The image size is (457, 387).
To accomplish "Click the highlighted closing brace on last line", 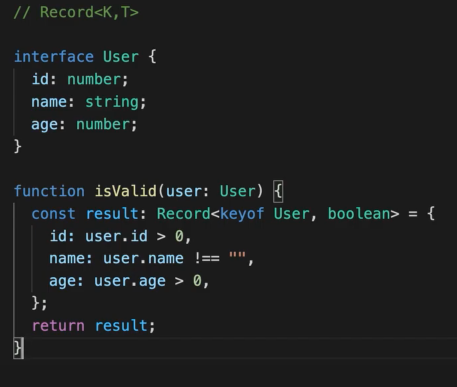I will (x=18, y=348).
